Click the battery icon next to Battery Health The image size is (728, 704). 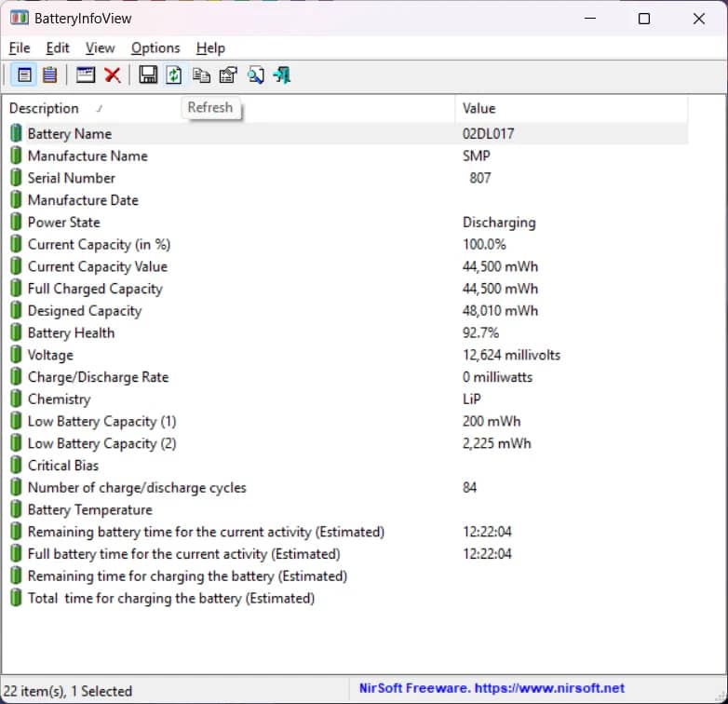[16, 332]
